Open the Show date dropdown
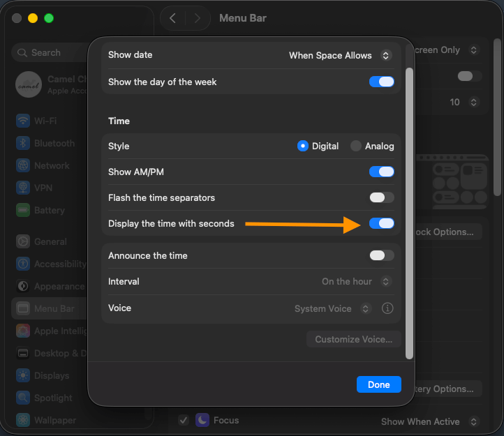Screen dimensions: 504x436 [x=340, y=55]
